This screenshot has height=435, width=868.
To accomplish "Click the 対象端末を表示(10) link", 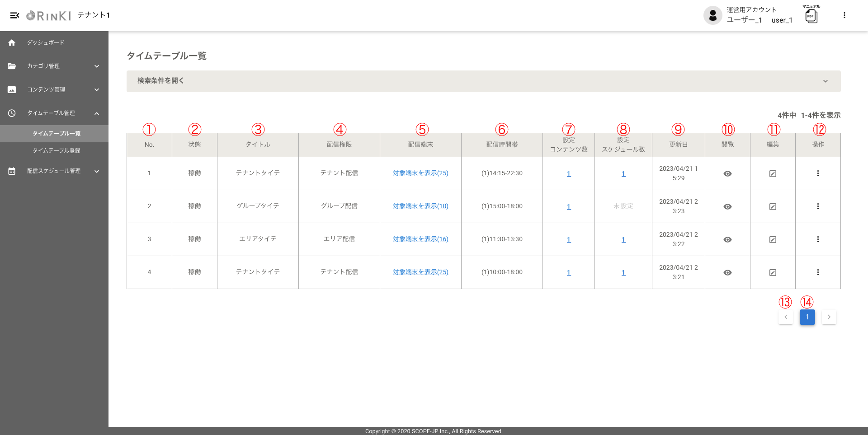I will [x=420, y=206].
